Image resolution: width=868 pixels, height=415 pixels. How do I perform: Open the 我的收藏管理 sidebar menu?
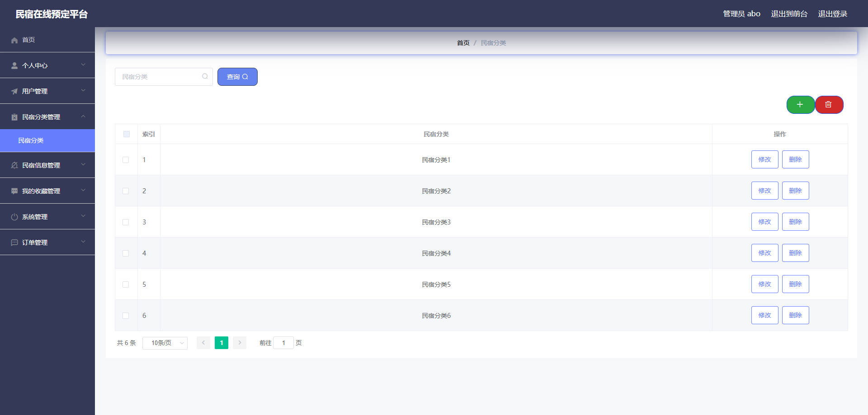pos(47,191)
